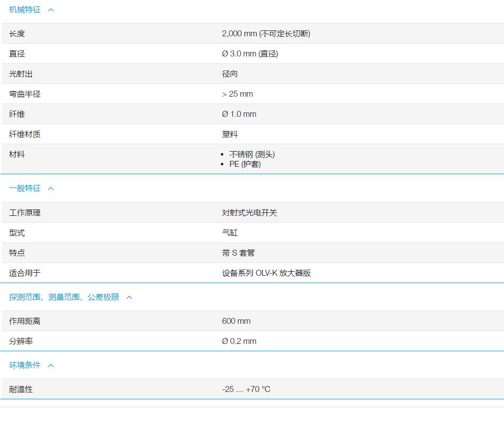
Task: Click the bullet item PE (护套)
Action: click(x=244, y=164)
